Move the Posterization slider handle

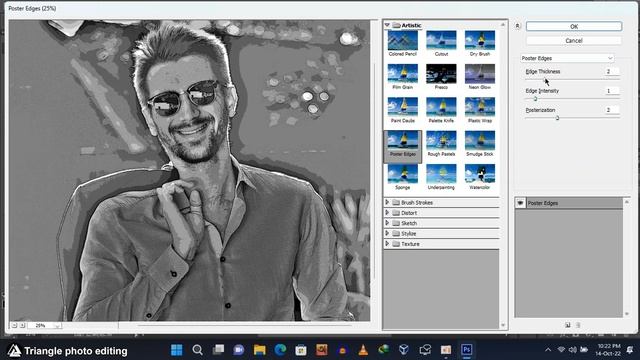557,118
